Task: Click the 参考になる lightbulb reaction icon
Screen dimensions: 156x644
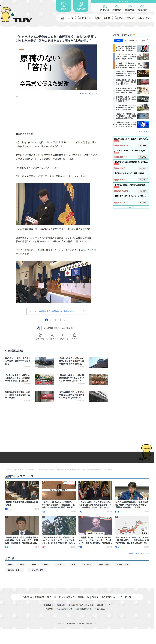Action: 40,335
